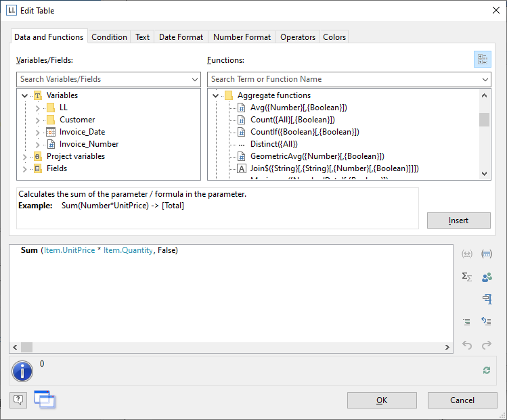Open the Search Variables/Fields dropdown
Viewport: 507px width, 420px height.
[195, 79]
